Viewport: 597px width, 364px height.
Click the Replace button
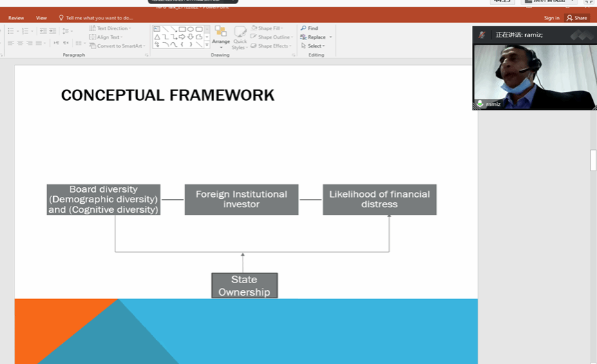316,37
